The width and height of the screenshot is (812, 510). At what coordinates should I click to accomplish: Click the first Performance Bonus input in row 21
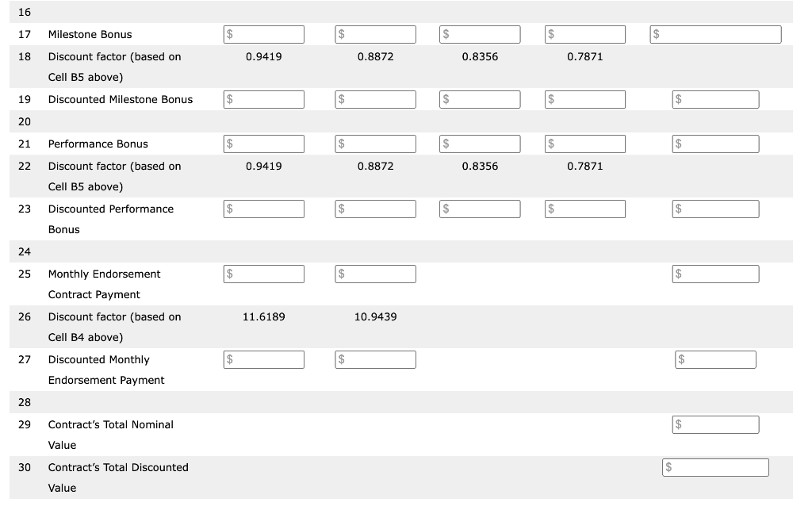click(263, 144)
